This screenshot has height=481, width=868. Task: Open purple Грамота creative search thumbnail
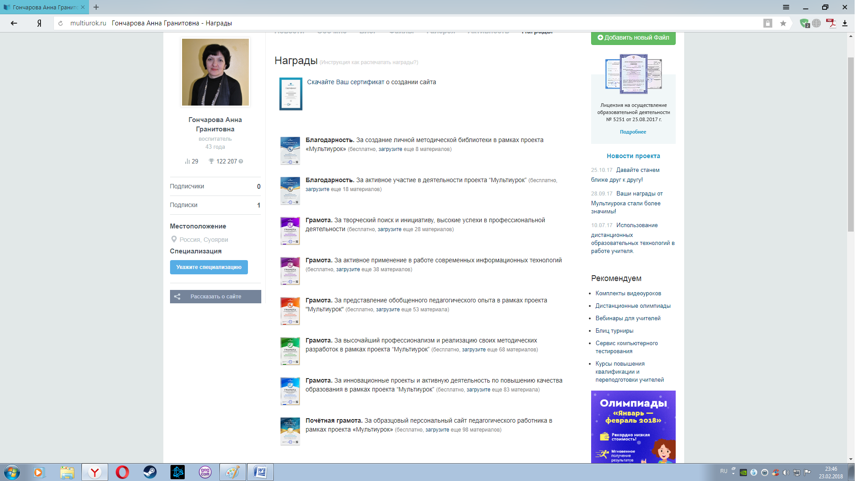(290, 231)
